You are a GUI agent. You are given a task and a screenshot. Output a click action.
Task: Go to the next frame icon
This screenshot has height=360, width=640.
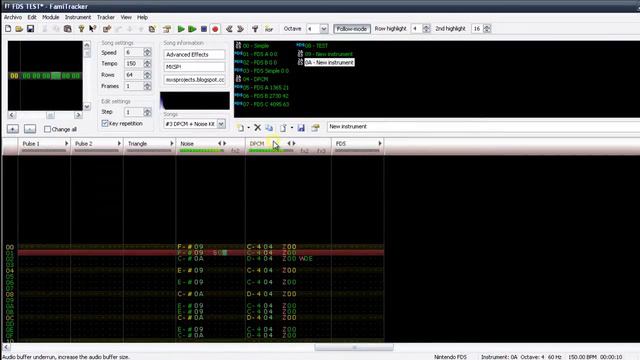[240, 29]
